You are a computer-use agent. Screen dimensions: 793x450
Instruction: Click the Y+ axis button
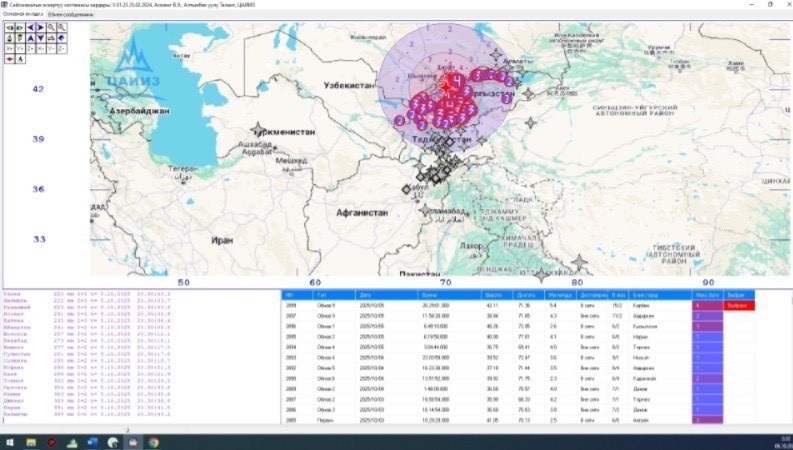(20, 48)
